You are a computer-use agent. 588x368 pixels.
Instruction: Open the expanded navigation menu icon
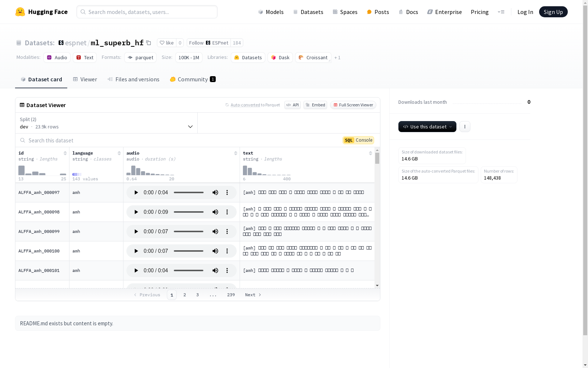coord(501,12)
